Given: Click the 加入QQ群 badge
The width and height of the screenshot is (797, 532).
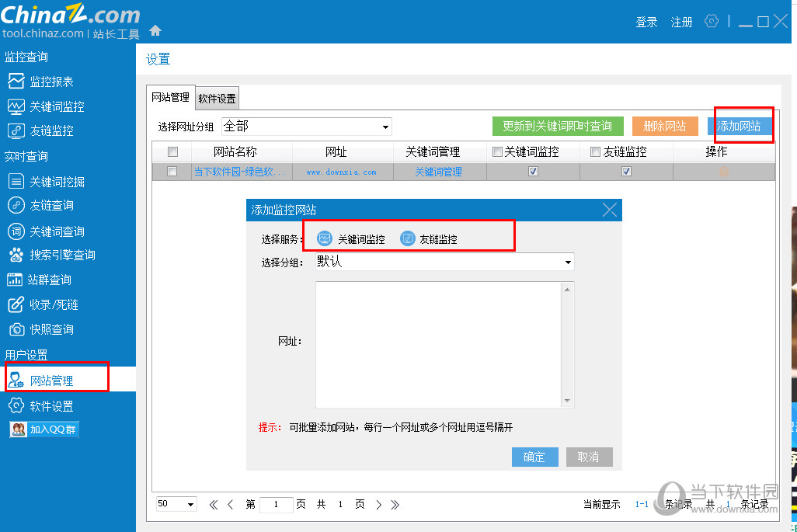Looking at the screenshot, I should 44,429.
